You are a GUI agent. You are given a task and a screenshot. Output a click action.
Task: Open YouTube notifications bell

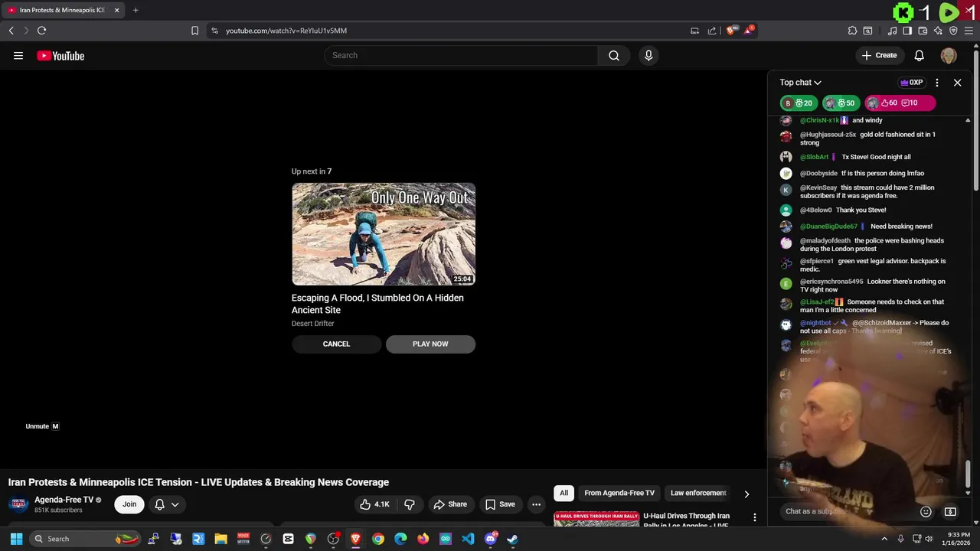920,55
